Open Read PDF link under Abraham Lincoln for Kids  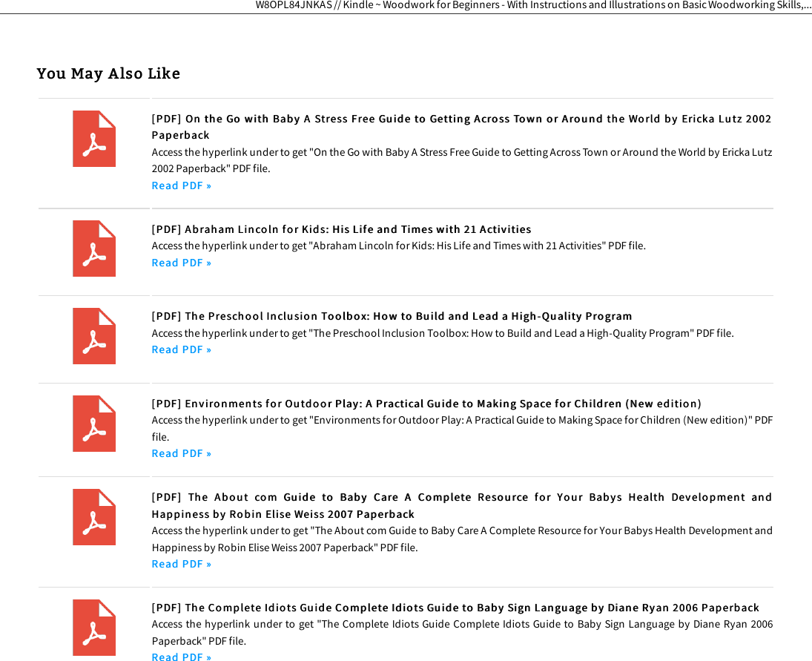(x=181, y=263)
